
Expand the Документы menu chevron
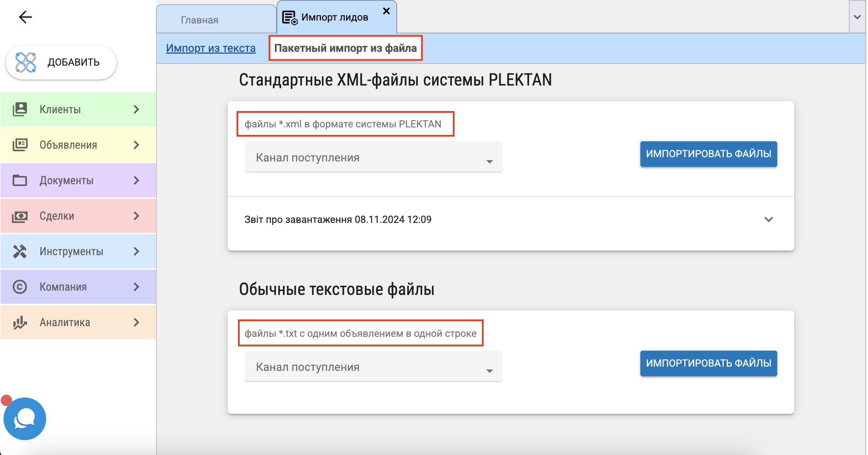click(x=137, y=180)
